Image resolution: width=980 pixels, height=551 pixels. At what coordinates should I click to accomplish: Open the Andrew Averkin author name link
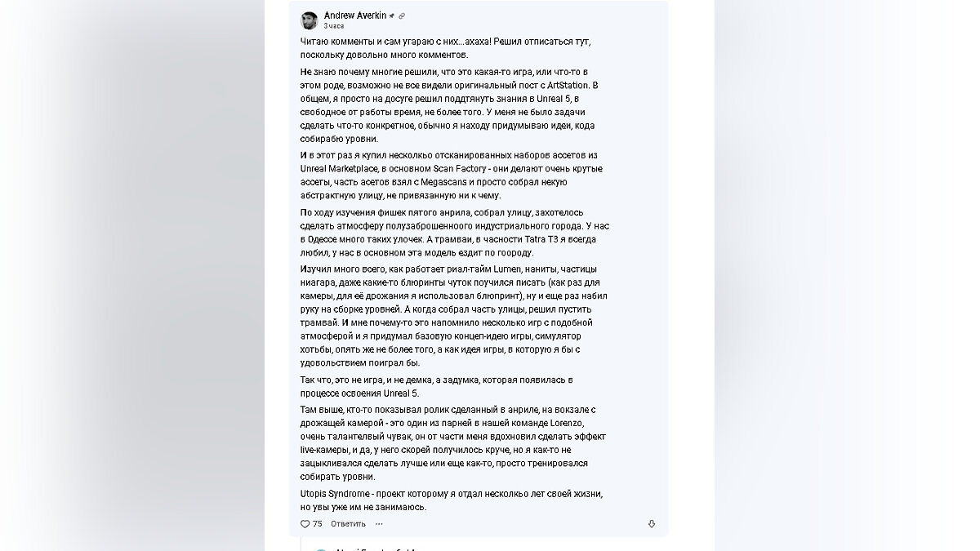click(354, 16)
